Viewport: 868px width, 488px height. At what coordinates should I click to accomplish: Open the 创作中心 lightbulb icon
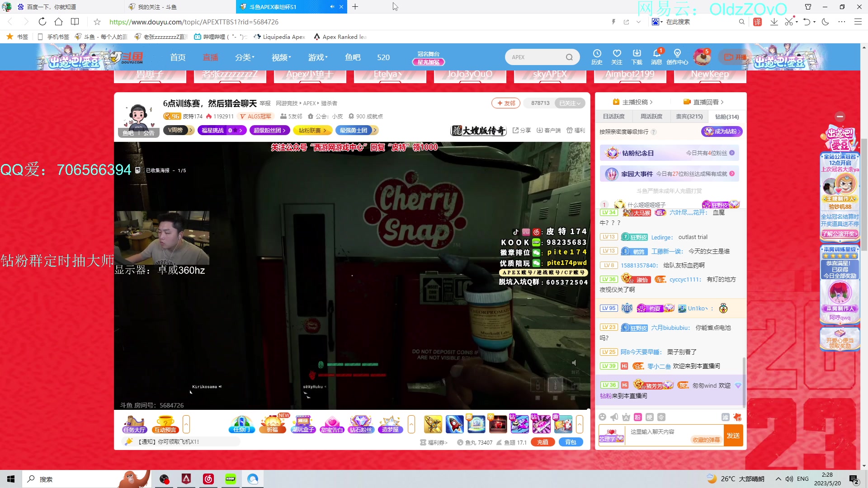click(677, 57)
